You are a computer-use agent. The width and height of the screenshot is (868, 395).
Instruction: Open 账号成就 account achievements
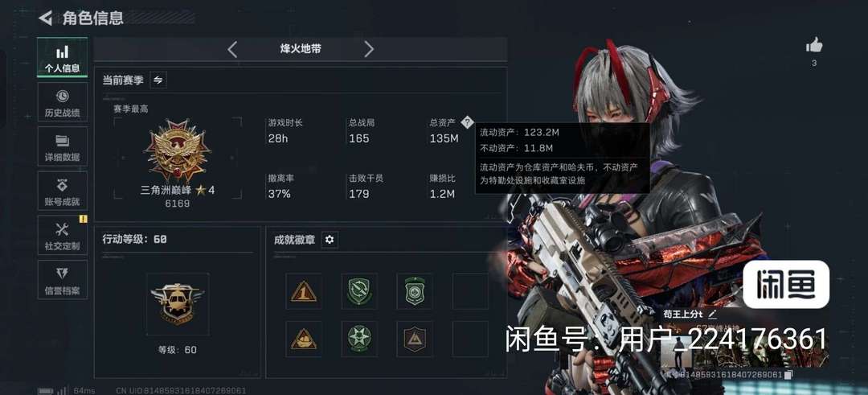tap(62, 191)
